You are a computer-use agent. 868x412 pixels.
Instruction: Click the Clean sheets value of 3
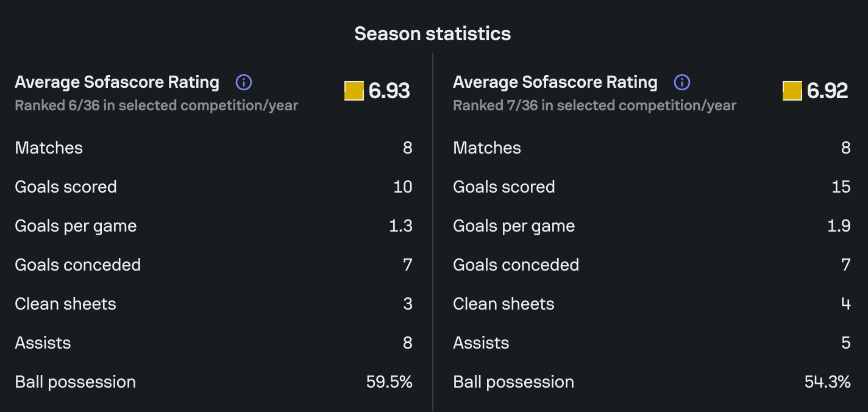coord(408,304)
